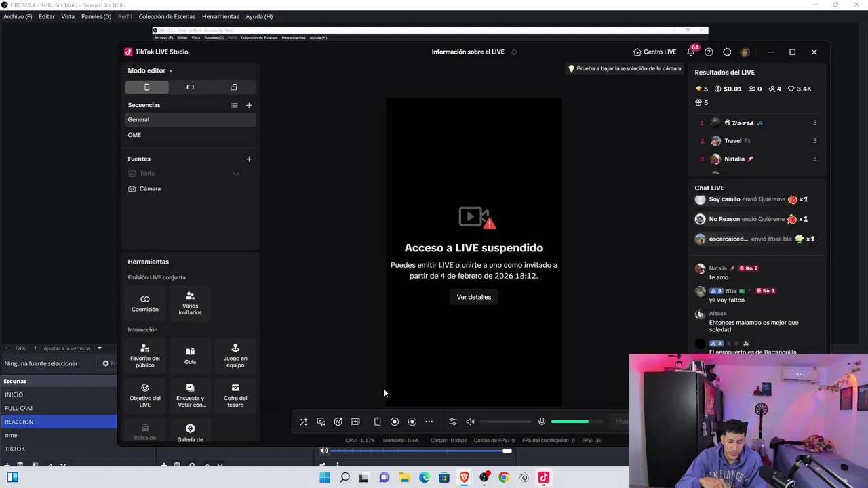Viewport: 868px width, 488px height.
Task: Expand the Texto source chevron
Action: pyautogui.click(x=237, y=174)
